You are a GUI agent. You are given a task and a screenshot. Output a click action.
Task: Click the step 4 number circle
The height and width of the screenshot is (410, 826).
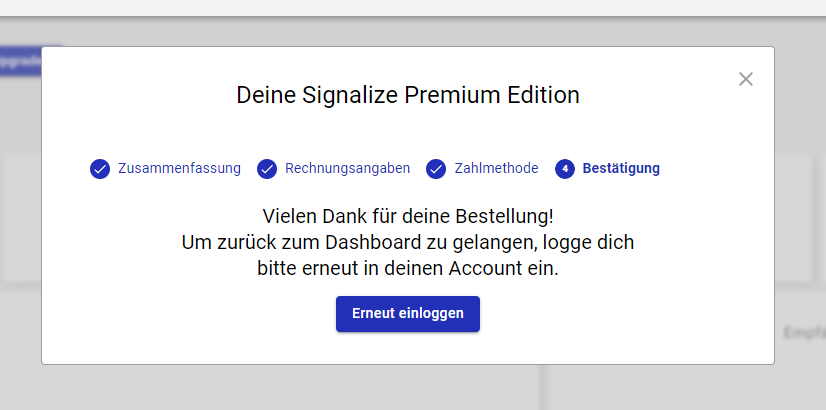coord(565,169)
